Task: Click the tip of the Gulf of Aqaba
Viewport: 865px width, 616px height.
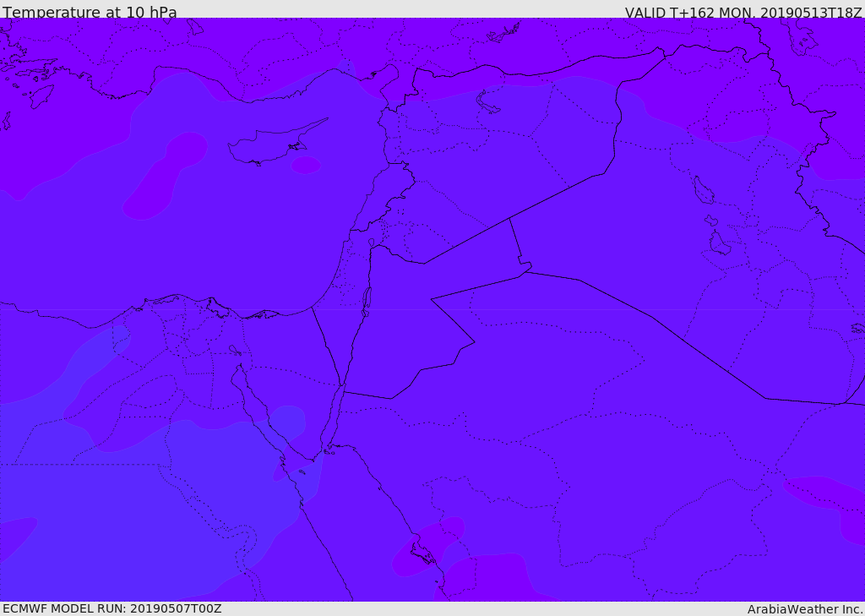Action: coord(342,386)
